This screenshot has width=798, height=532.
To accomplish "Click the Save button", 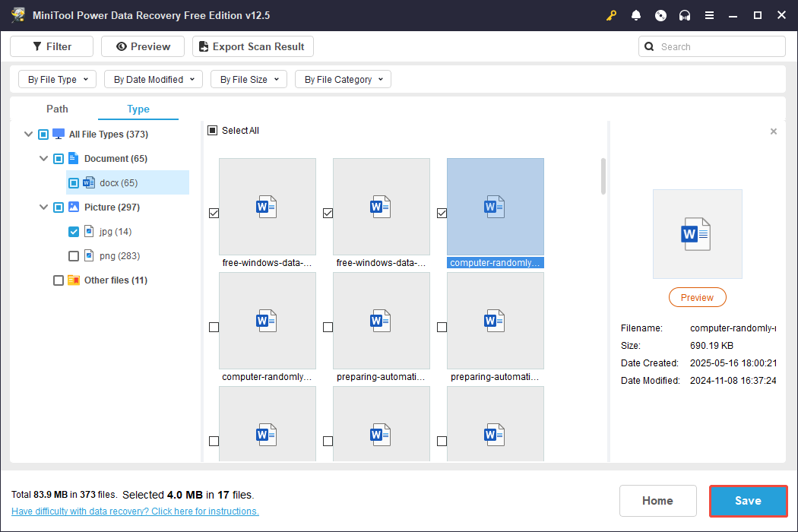I will coord(748,501).
